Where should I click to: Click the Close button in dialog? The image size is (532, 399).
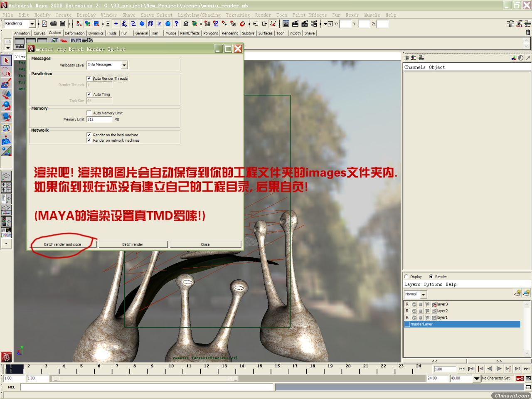click(205, 244)
